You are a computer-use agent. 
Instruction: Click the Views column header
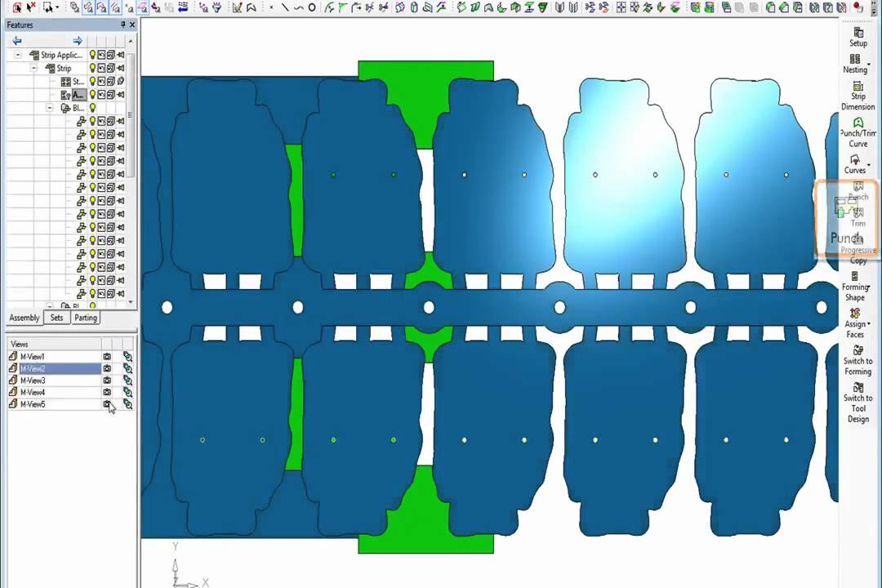click(x=54, y=344)
